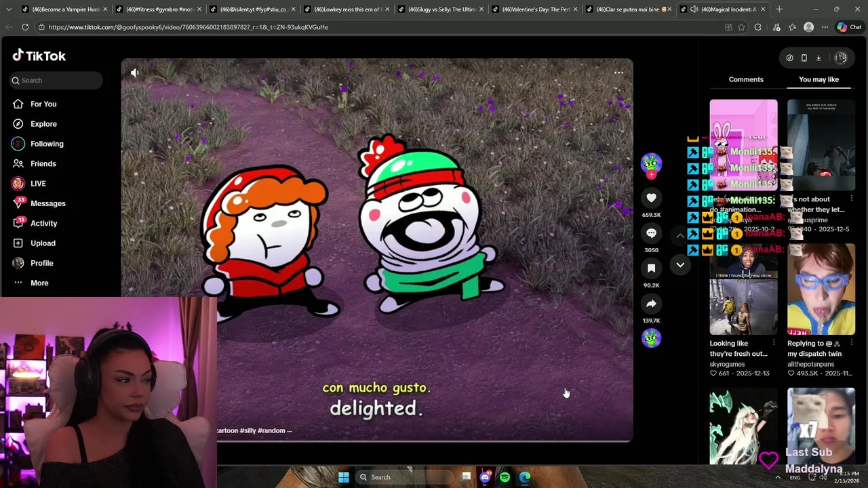Click the TikTok logo
868x488 pixels.
coord(39,56)
